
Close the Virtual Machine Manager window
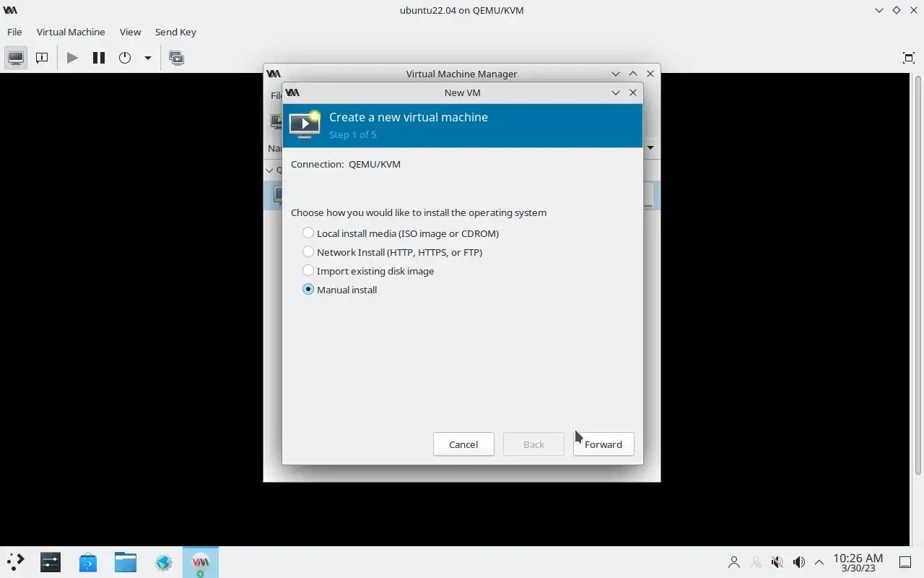650,74
